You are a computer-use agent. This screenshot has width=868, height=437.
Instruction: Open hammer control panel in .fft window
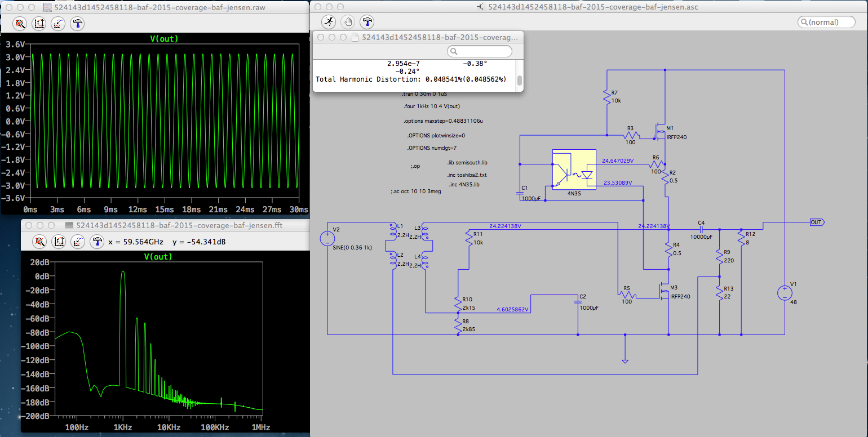point(97,242)
